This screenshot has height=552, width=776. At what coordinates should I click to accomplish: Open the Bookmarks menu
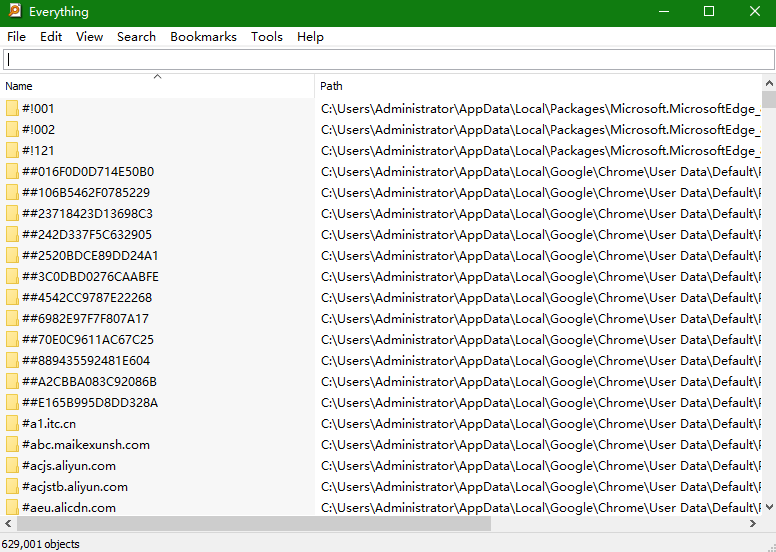(x=203, y=37)
